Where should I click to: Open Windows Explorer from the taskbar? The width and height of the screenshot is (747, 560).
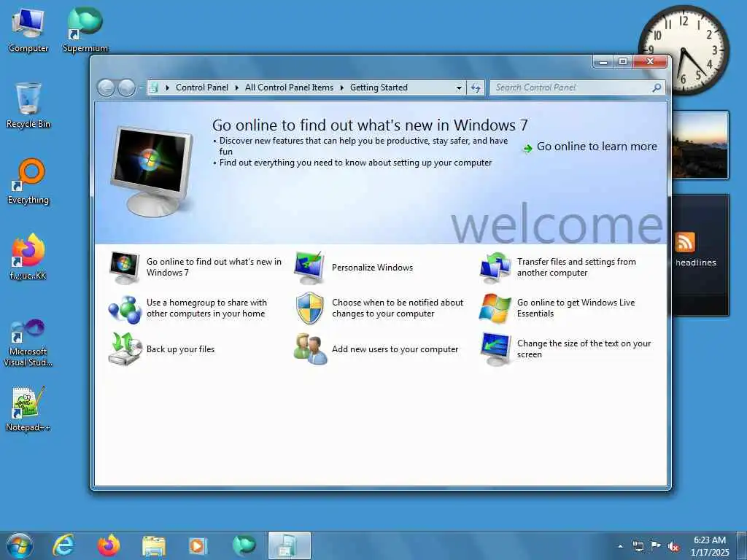[x=153, y=545]
